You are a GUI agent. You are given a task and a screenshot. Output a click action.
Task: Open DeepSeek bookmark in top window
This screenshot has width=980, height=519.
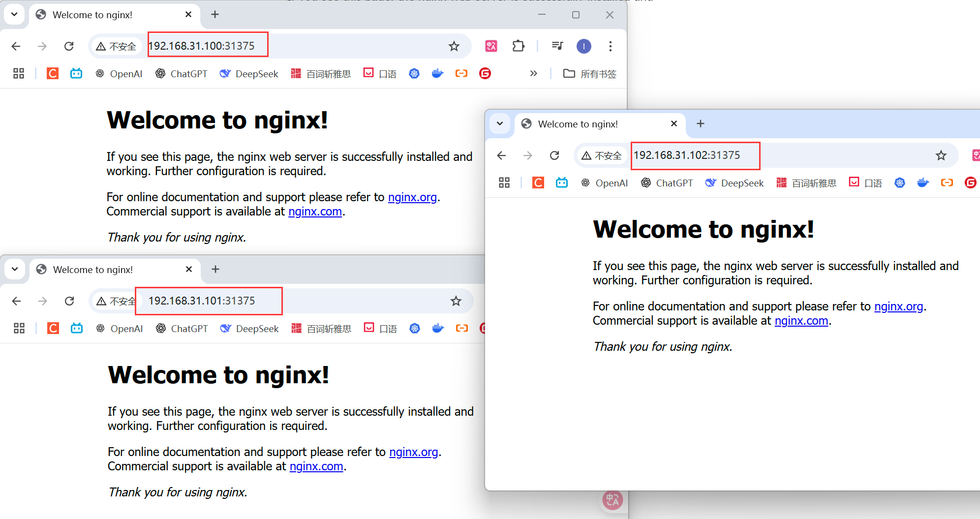[249, 74]
